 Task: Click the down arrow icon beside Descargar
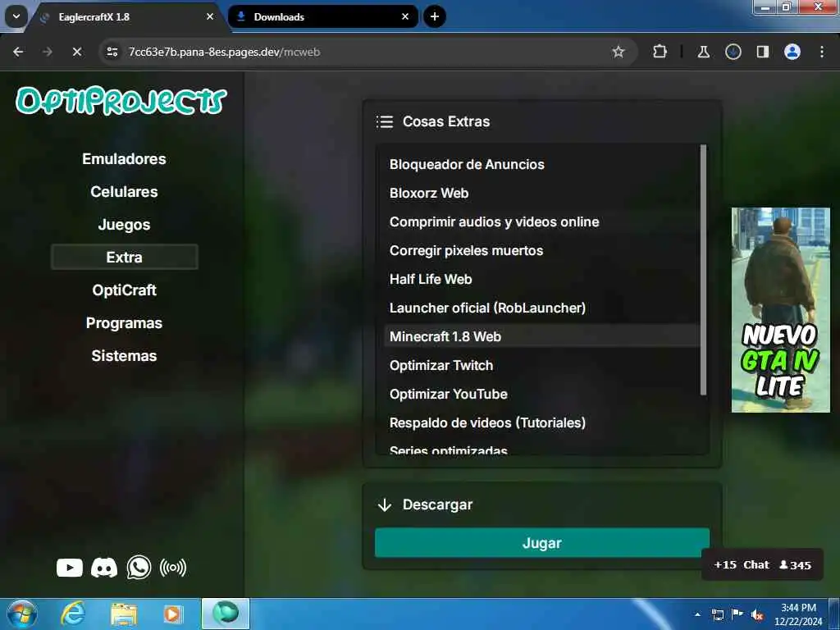[384, 504]
